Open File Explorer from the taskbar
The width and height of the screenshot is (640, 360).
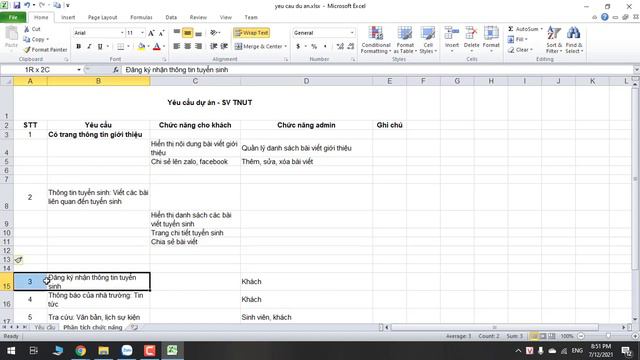pos(103,351)
